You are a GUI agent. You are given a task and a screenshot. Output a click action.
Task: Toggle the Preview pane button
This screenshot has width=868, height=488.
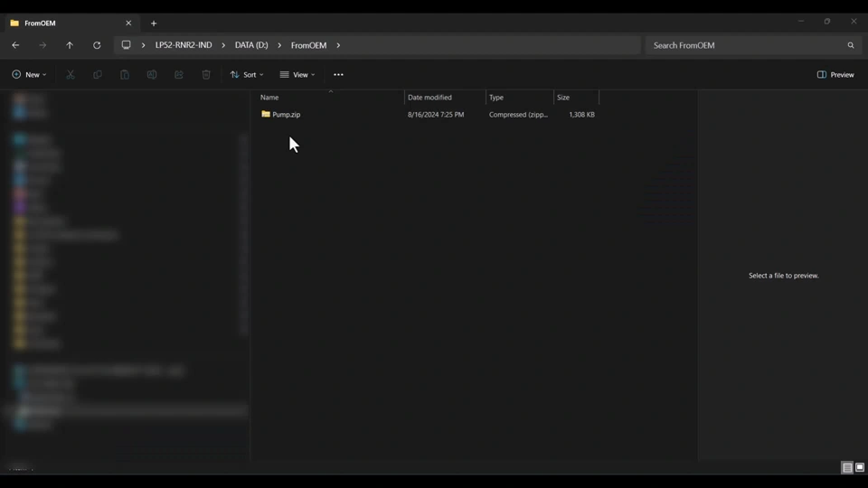[835, 75]
